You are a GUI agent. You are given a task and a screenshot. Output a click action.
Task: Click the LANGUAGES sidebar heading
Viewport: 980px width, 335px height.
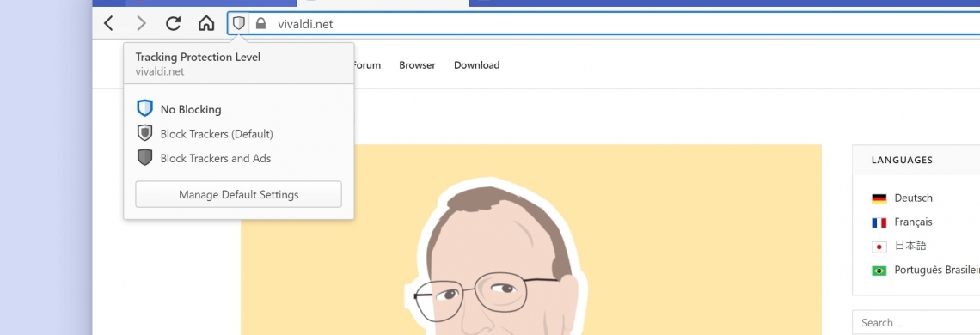click(902, 160)
